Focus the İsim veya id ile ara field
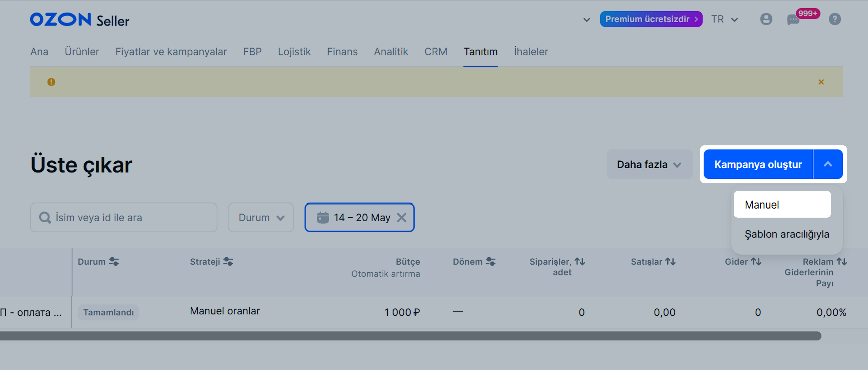 124,218
